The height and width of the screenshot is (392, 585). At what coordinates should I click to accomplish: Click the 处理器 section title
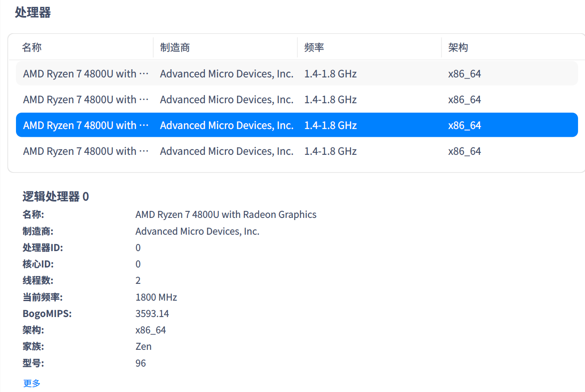pyautogui.click(x=33, y=12)
